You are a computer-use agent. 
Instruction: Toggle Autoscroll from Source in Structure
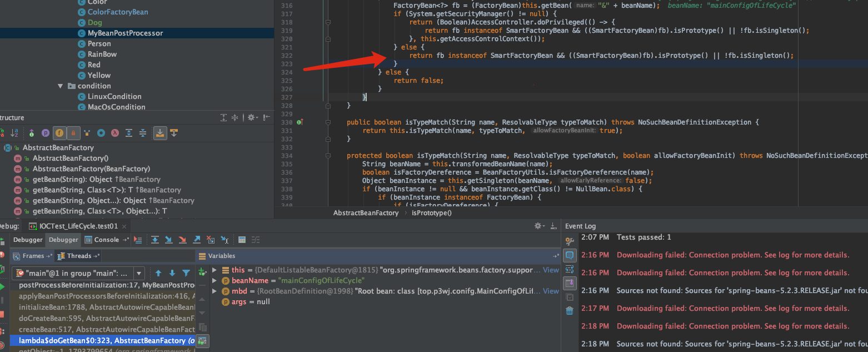174,133
